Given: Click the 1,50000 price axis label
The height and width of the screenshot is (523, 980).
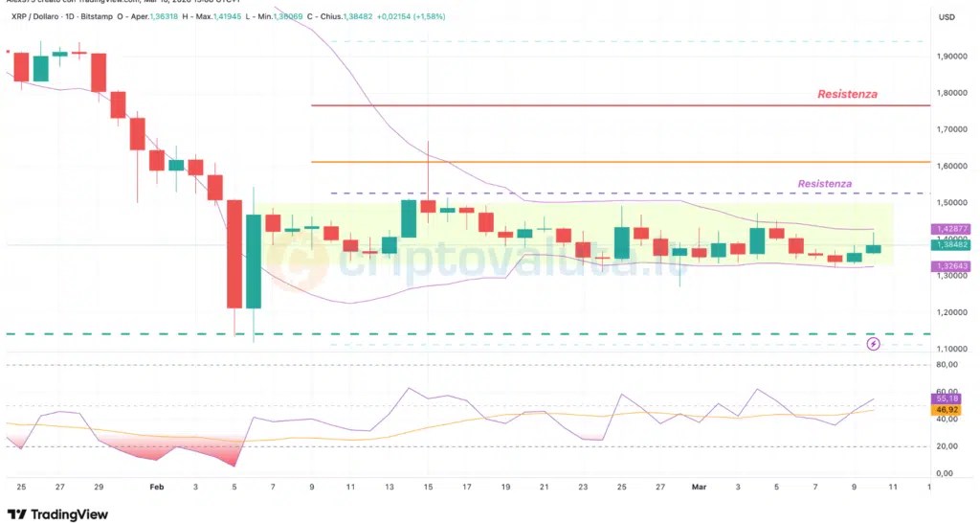Looking at the screenshot, I should click(952, 203).
